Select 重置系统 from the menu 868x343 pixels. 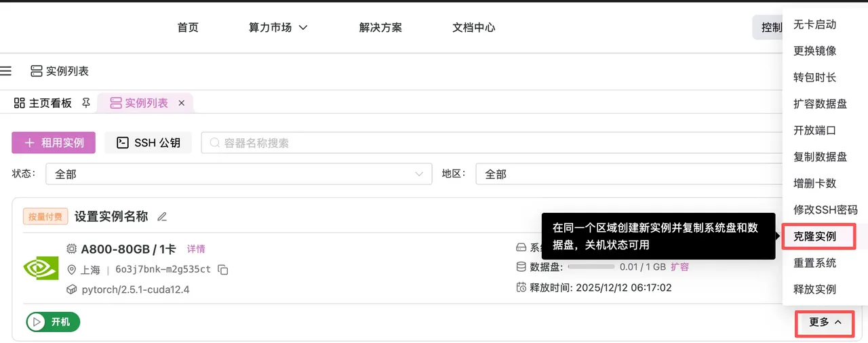pyautogui.click(x=815, y=263)
